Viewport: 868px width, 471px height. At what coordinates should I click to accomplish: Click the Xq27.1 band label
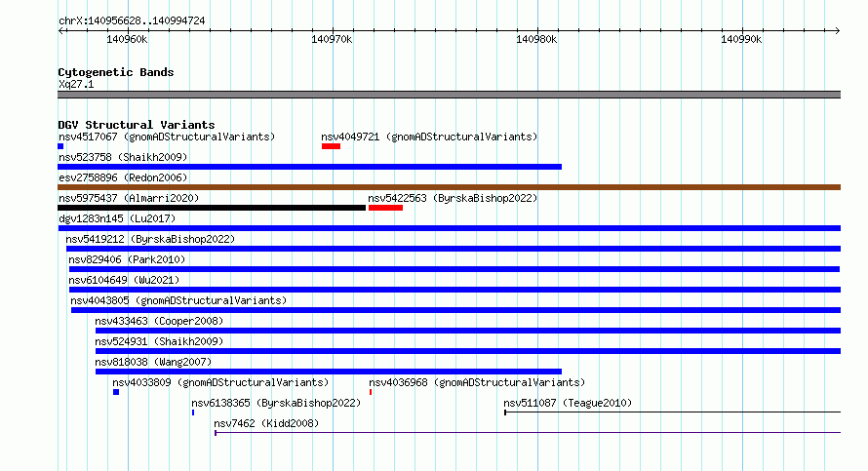pos(76,84)
